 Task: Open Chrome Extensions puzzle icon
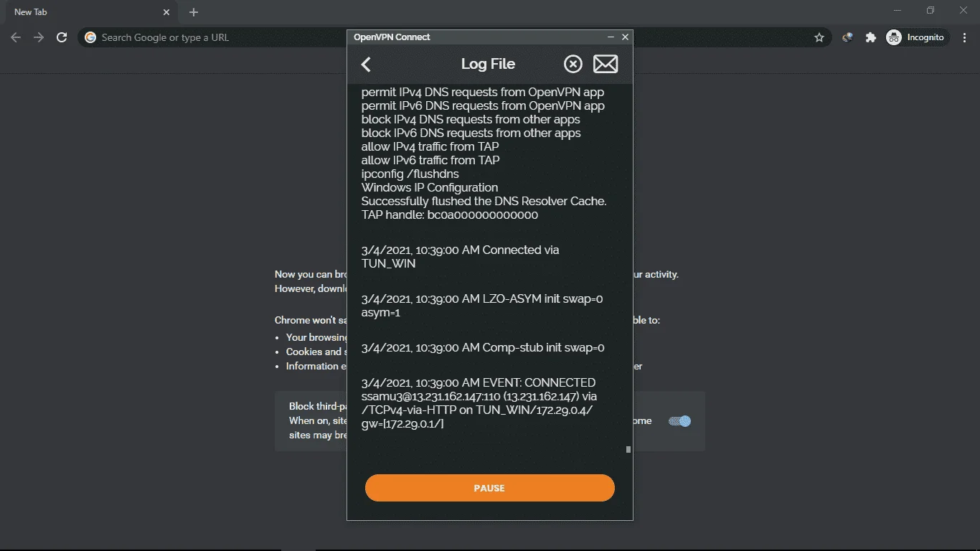871,37
